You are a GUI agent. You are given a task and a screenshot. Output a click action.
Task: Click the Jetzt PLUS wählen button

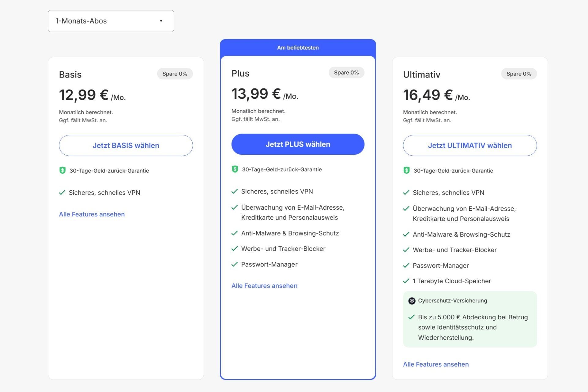(297, 144)
